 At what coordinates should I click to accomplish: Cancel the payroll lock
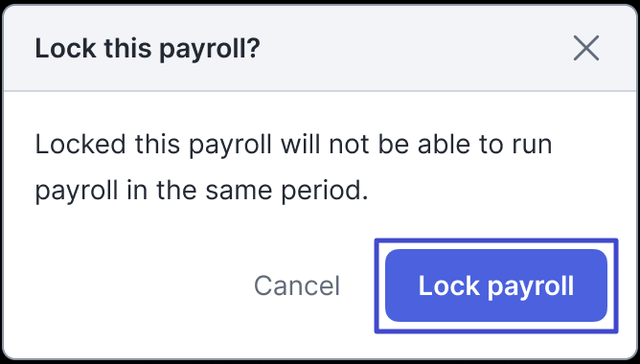(297, 285)
